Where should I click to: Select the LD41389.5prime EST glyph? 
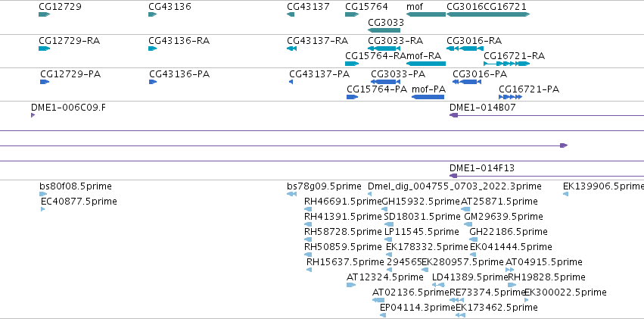coord(438,285)
